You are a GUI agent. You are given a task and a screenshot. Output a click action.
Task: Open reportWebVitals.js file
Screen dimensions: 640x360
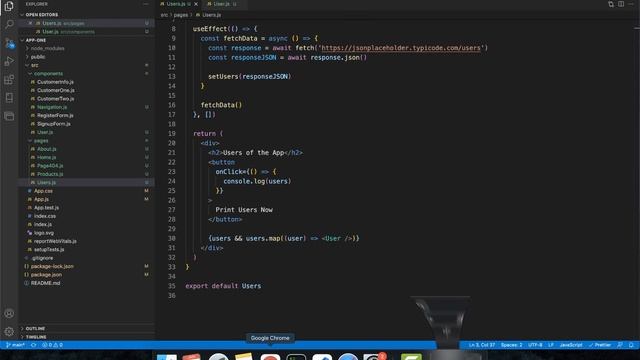click(55, 241)
